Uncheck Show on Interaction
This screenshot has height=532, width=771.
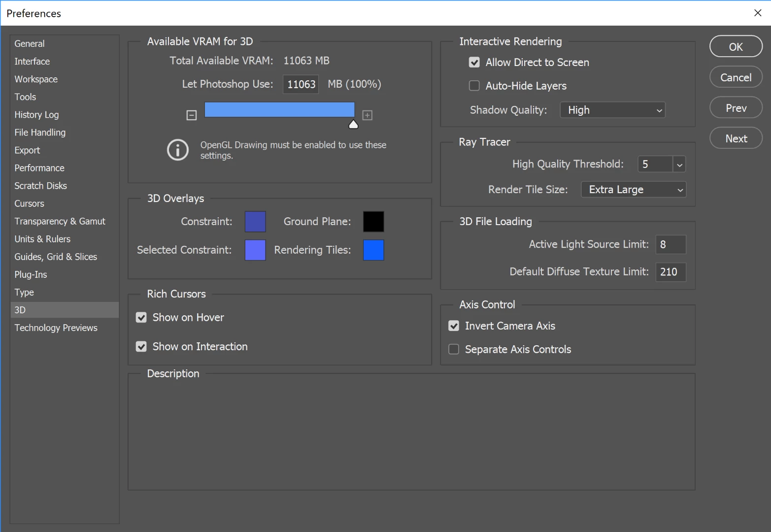click(141, 347)
